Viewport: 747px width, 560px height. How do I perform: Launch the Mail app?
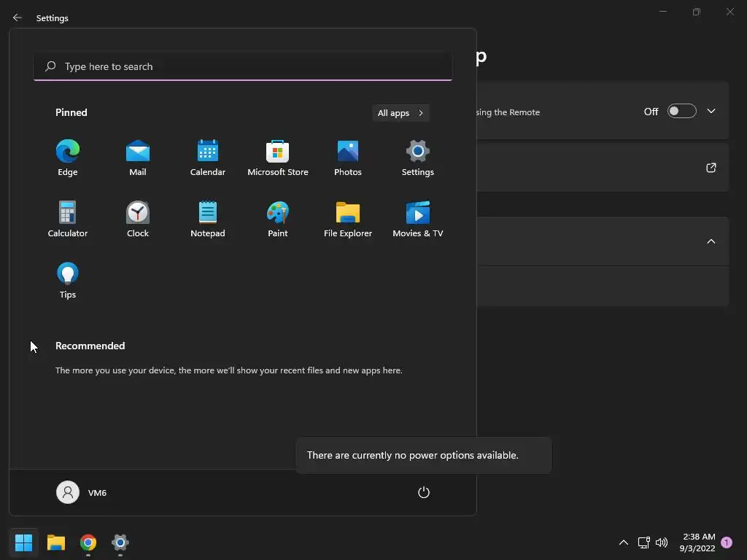pyautogui.click(x=138, y=158)
